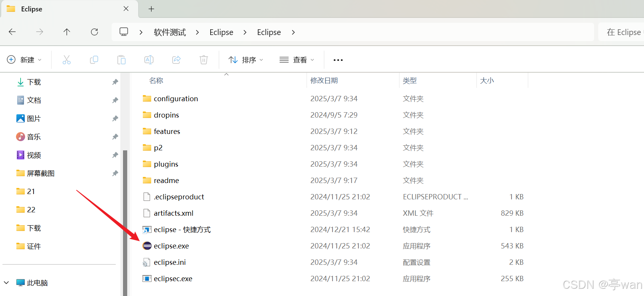Select the eclipse shortcut icon
The width and height of the screenshot is (644, 296).
(147, 229)
